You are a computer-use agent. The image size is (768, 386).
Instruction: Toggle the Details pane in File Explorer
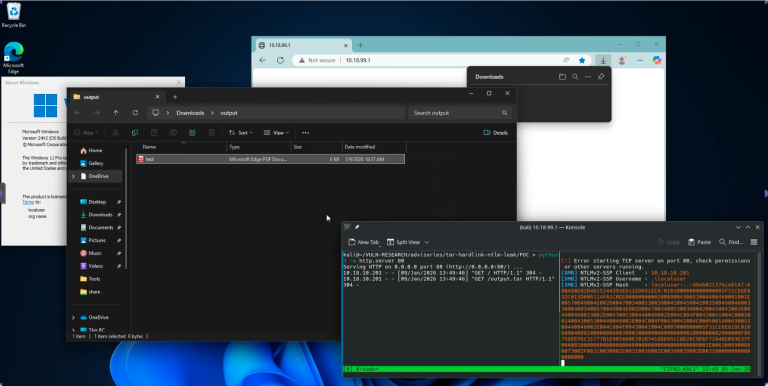pos(496,133)
